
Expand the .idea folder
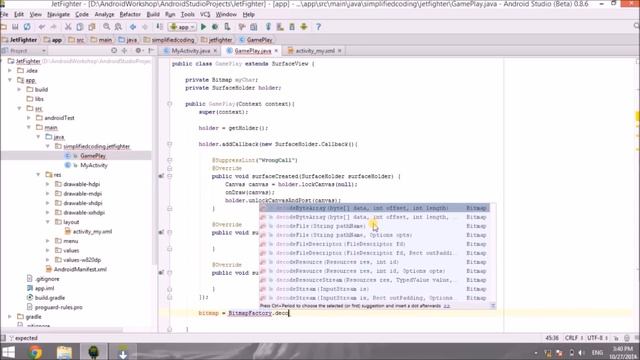10,71
